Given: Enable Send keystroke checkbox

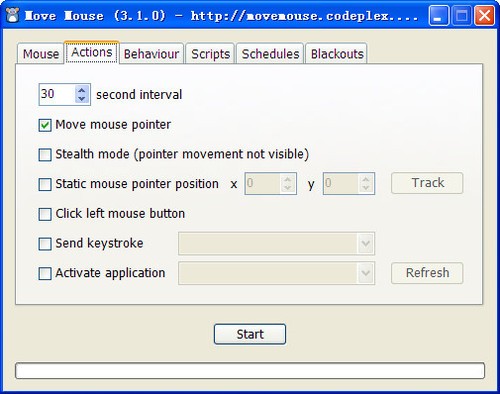Looking at the screenshot, I should [45, 244].
